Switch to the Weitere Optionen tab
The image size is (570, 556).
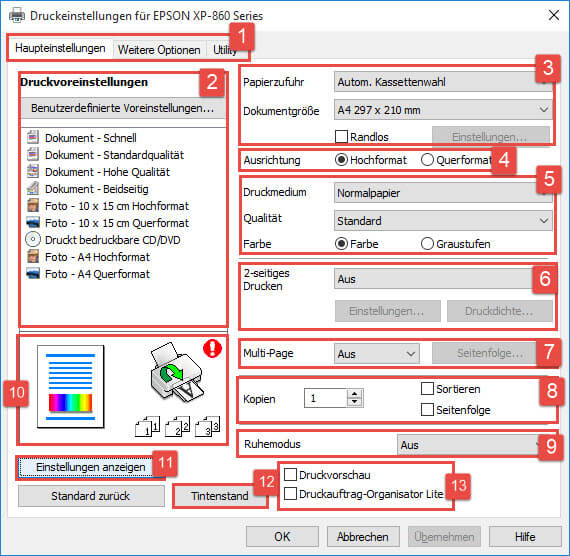pos(159,50)
